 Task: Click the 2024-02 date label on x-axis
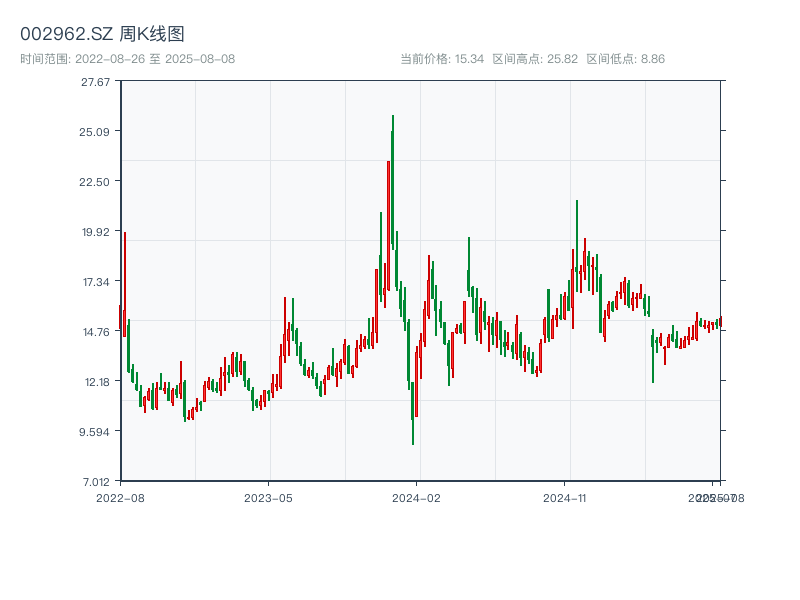[417, 497]
